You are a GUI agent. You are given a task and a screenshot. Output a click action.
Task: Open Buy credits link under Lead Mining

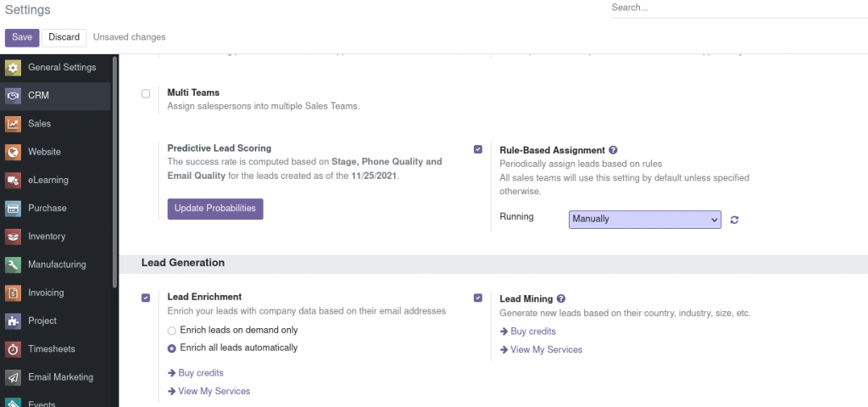527,332
